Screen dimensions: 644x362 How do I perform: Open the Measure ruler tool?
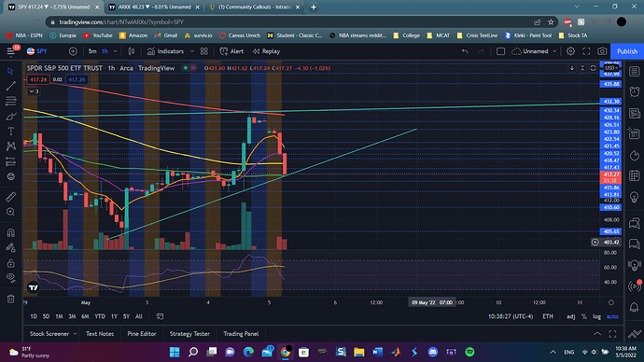coord(10,197)
